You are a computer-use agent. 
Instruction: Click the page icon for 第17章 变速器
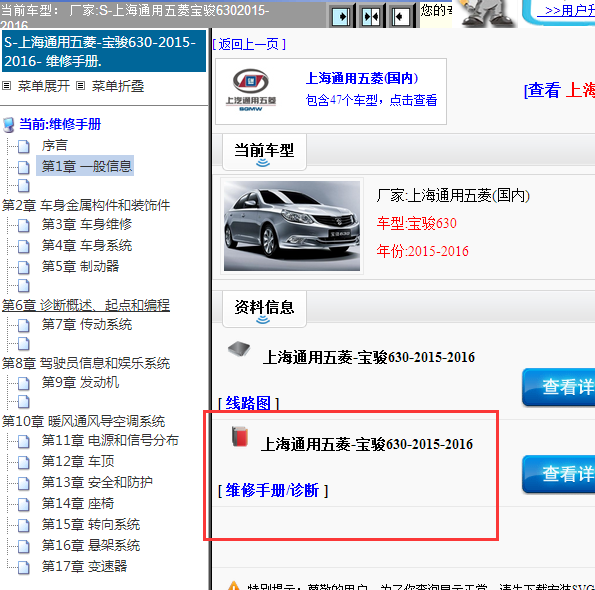click(24, 567)
